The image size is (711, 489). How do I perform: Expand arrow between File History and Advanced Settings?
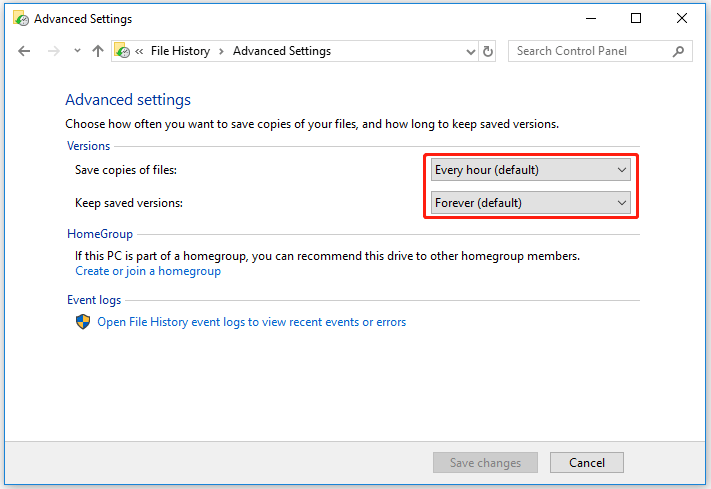click(222, 52)
